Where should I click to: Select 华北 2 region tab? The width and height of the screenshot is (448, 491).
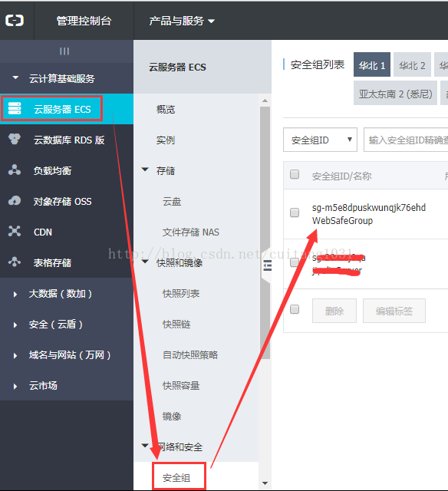point(412,64)
